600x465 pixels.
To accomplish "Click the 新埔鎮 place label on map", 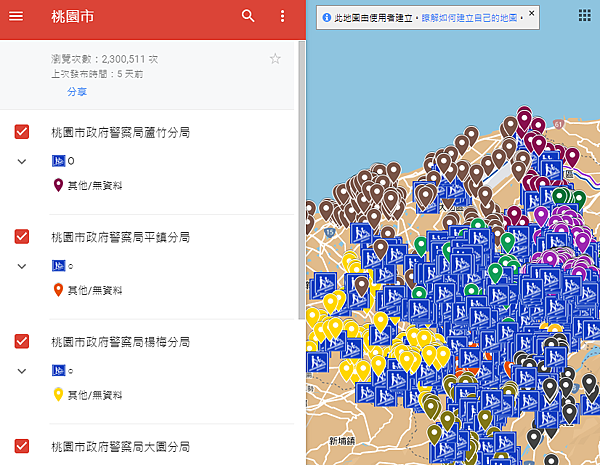I will 342,441.
